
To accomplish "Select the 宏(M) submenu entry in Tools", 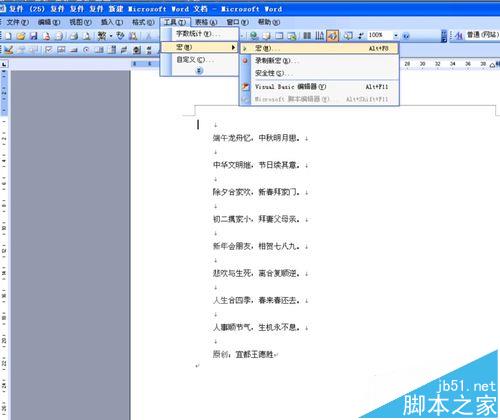I will [x=199, y=47].
